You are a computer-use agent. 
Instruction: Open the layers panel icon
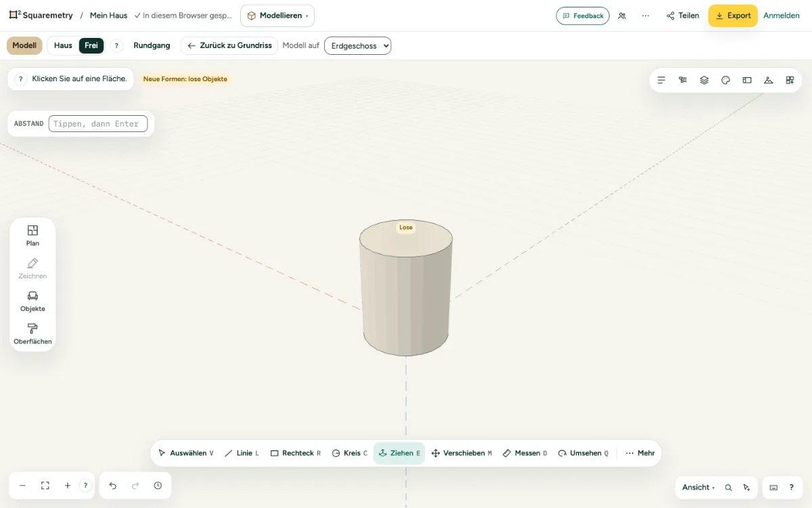(704, 80)
